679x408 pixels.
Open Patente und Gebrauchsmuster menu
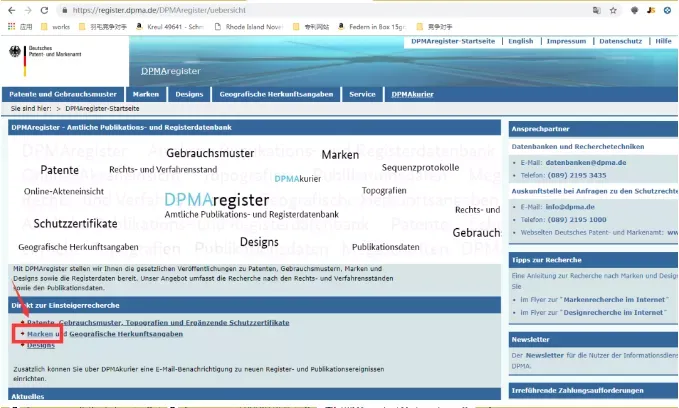click(x=63, y=94)
